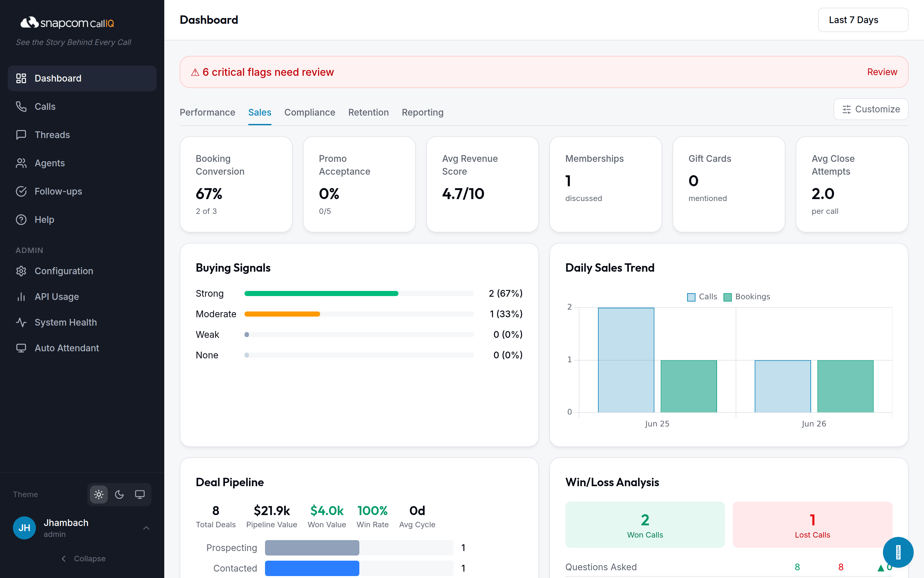Viewport: 924px width, 578px height.
Task: Switch to light theme
Action: 99,495
